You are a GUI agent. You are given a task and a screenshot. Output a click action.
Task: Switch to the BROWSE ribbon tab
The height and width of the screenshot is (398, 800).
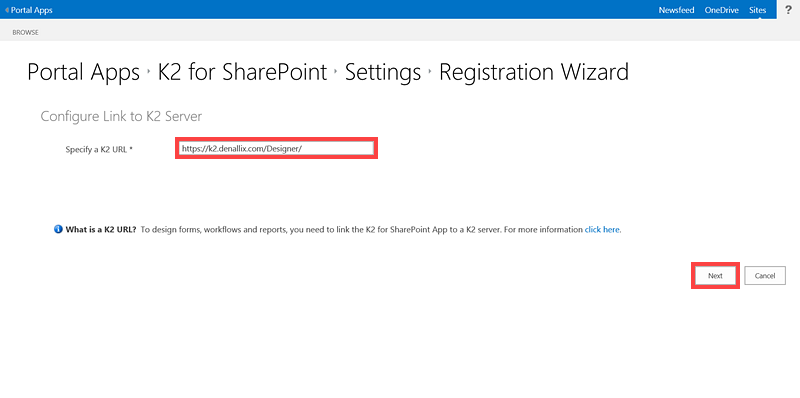26,32
